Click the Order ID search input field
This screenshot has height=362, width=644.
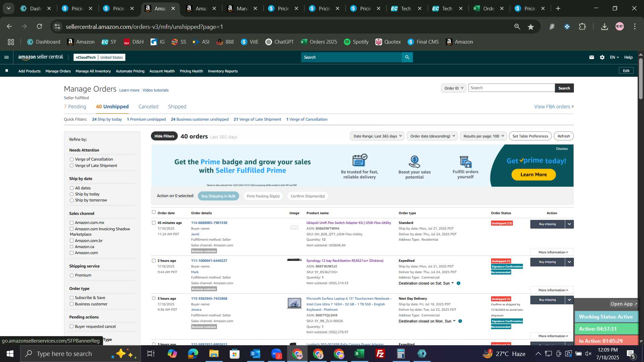[x=512, y=88]
